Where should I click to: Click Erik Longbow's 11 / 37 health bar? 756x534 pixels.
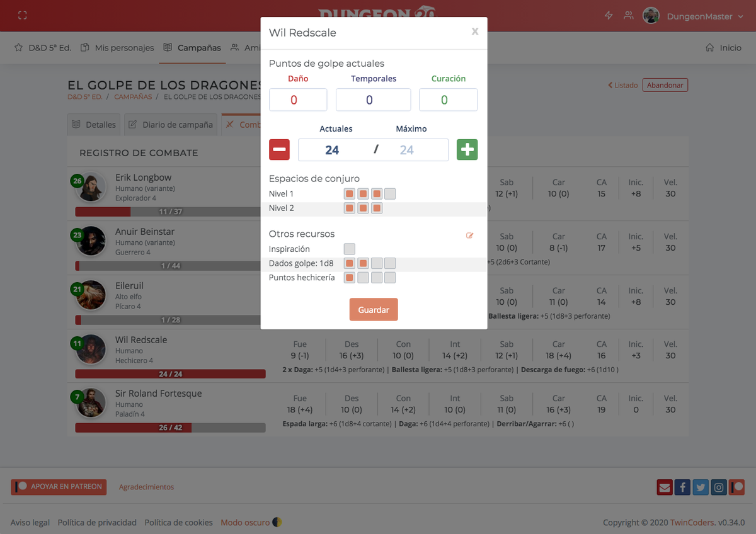(x=170, y=212)
